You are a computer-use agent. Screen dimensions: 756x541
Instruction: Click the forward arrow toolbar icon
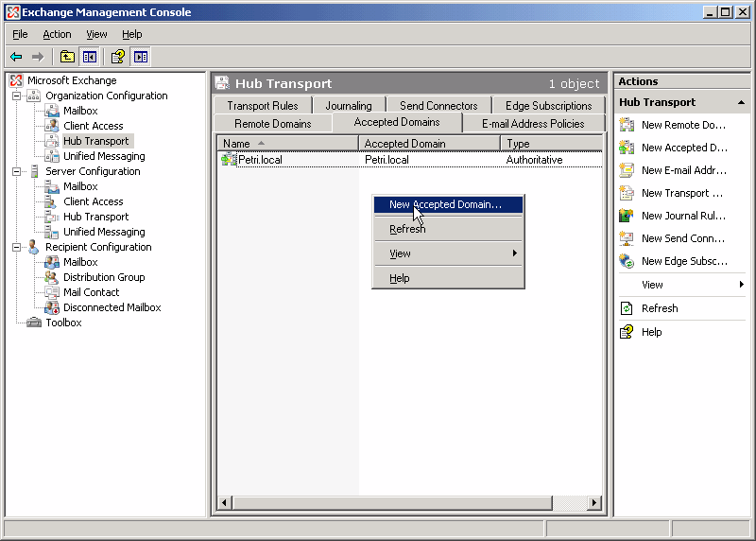pos(38,57)
